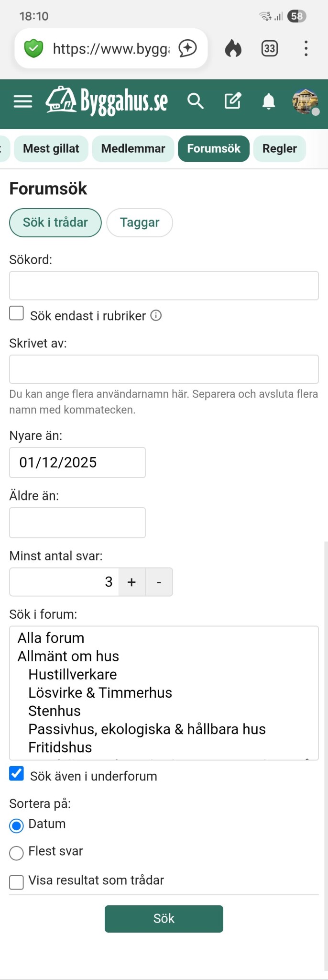
Task: Switch to the Taggar tab
Action: coord(139,223)
